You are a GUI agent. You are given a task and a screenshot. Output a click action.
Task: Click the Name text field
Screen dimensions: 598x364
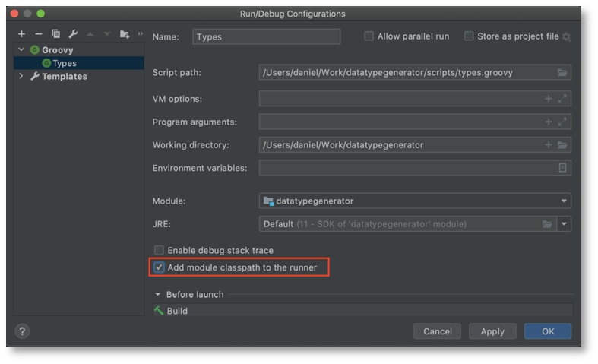click(266, 36)
